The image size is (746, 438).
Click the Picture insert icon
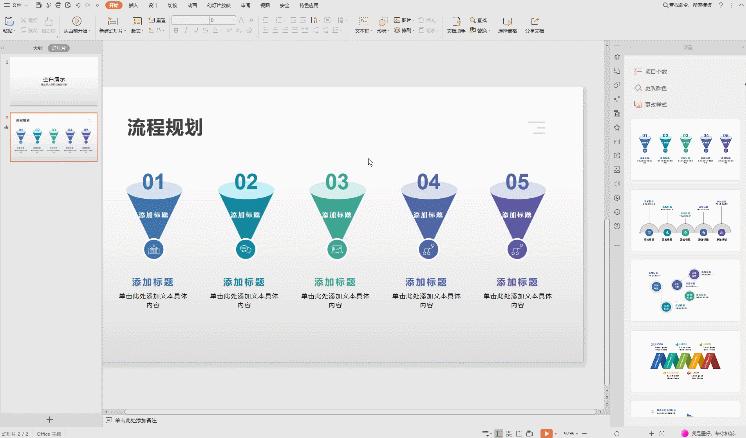397,20
